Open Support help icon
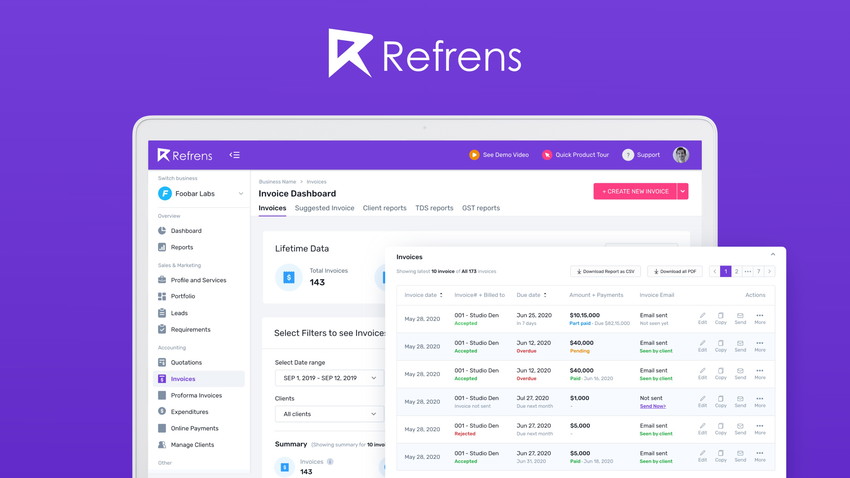Image resolution: width=850 pixels, height=478 pixels. tap(628, 155)
